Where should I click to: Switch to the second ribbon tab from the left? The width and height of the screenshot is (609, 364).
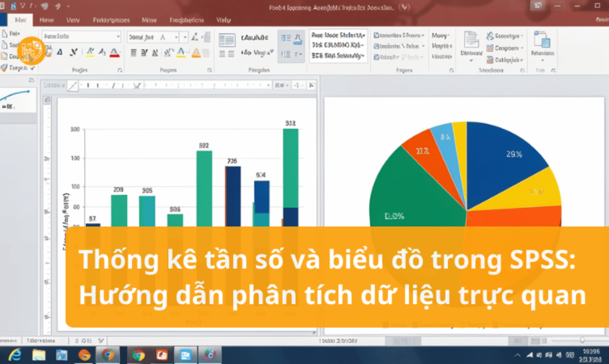point(46,20)
